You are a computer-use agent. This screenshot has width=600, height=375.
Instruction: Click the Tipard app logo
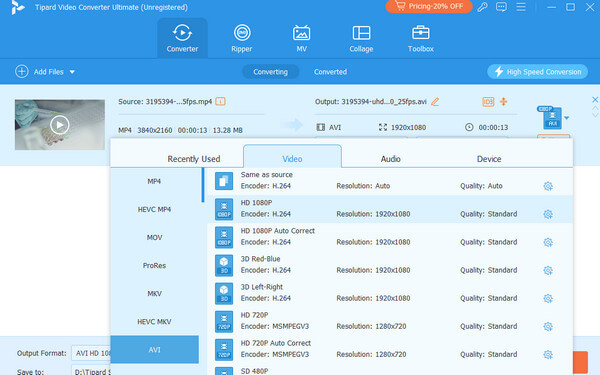(x=17, y=7)
